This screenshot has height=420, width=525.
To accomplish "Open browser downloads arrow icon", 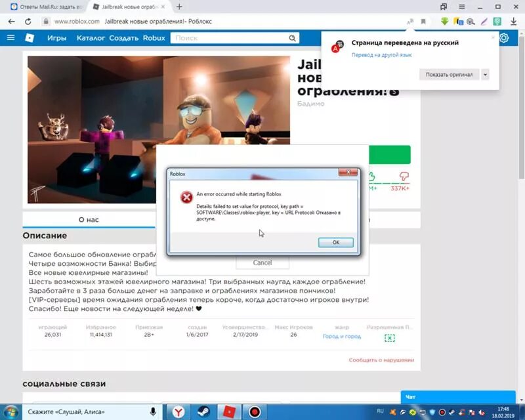I will tap(513, 22).
